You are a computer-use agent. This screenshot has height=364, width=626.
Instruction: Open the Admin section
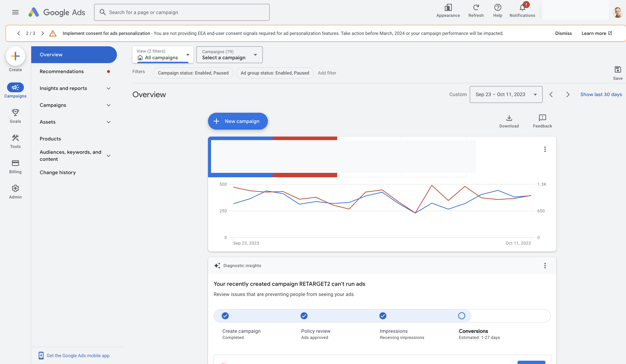(15, 191)
